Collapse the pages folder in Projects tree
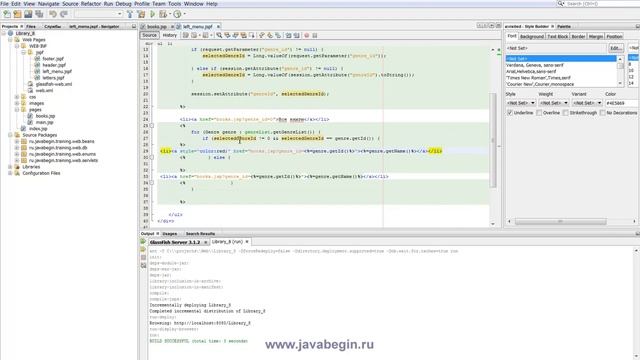 (17, 110)
